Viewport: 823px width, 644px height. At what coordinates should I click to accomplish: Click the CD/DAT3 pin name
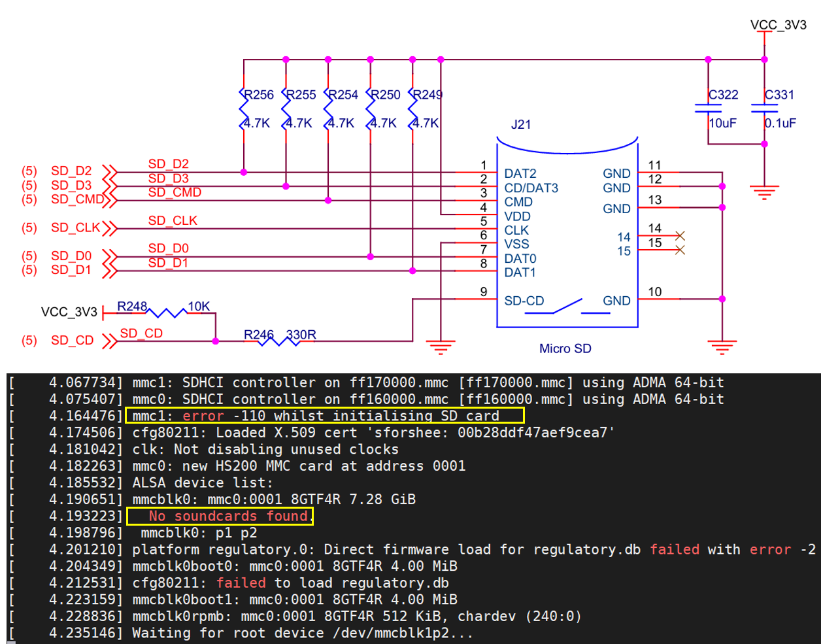531,188
